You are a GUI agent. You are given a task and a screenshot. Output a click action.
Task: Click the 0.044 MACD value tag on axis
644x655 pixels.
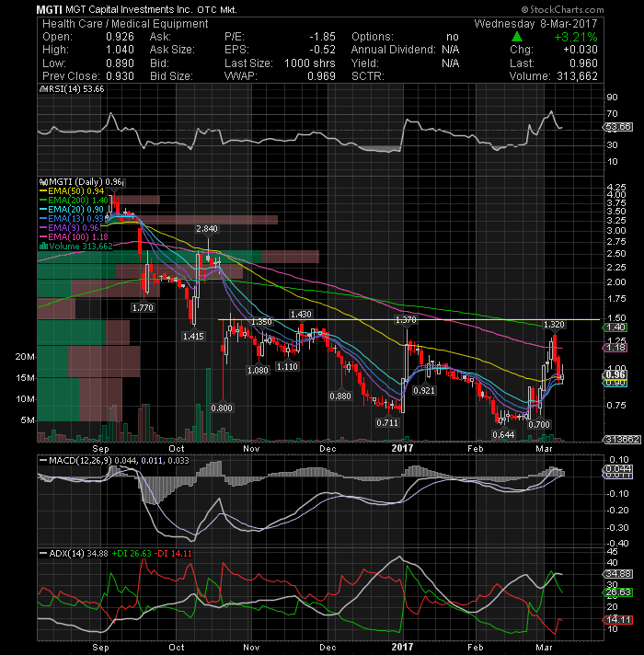(x=618, y=469)
